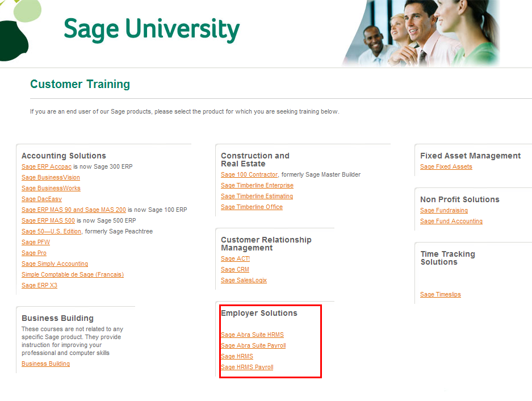532x401 pixels.
Task: Select Sage Simply Accounting link
Action: pyautogui.click(x=55, y=264)
